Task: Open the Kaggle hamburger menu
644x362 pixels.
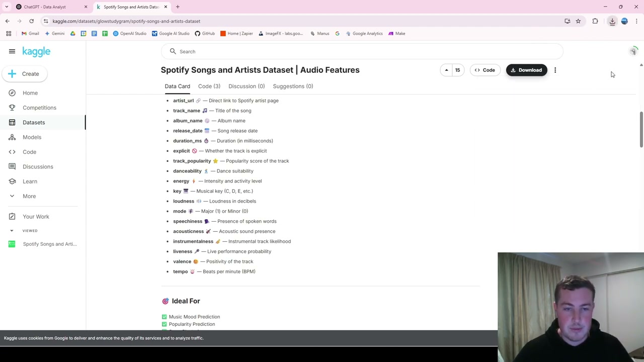Action: [x=12, y=51]
